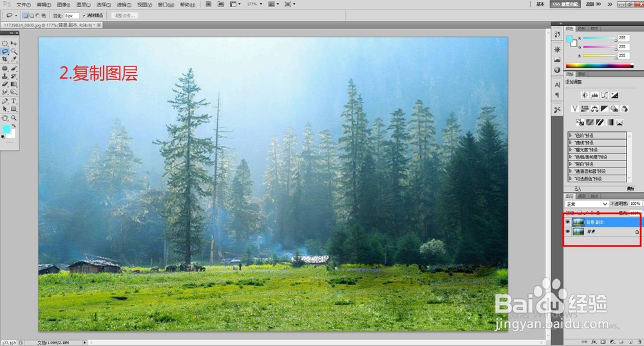Open the 编辑 menu
The width and height of the screenshot is (644, 346).
coord(44,5)
